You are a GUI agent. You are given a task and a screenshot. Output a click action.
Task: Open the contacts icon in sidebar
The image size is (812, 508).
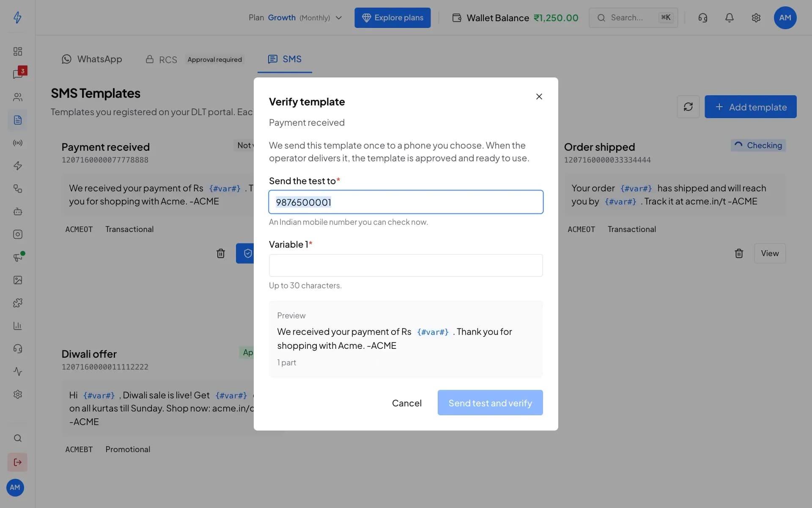pos(17,97)
